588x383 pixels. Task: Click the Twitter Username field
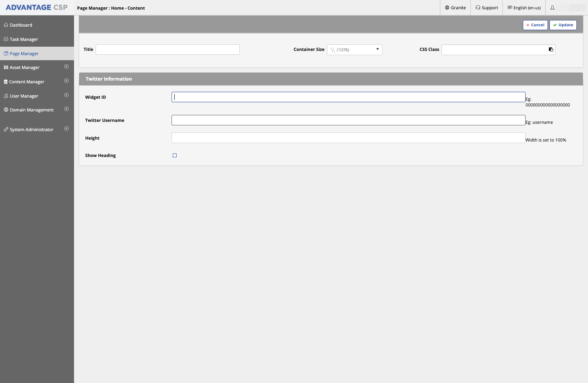[349, 120]
